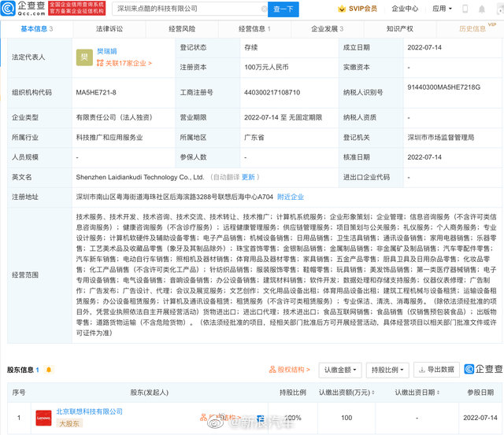Click the 导出数据 button
This screenshot has height=435, width=504.
coord(436,370)
